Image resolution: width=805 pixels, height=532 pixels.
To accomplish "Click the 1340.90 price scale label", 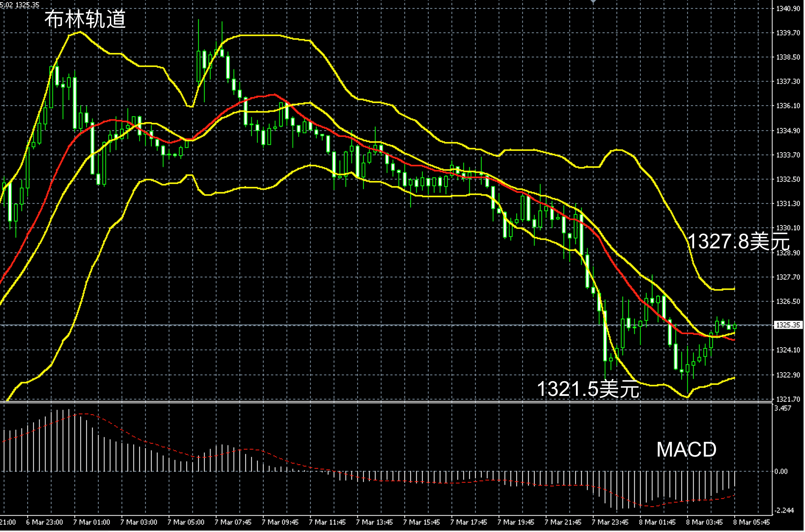I will tap(788, 9).
